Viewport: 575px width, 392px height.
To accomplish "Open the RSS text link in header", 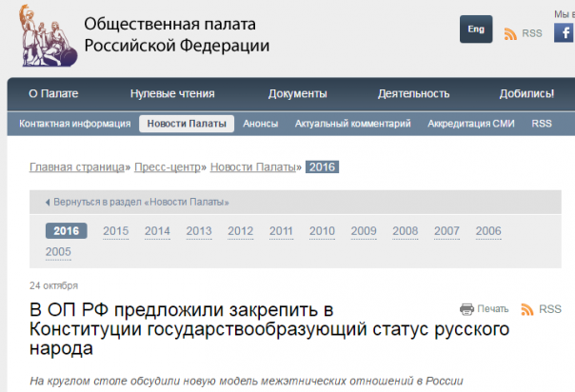I will (x=532, y=33).
